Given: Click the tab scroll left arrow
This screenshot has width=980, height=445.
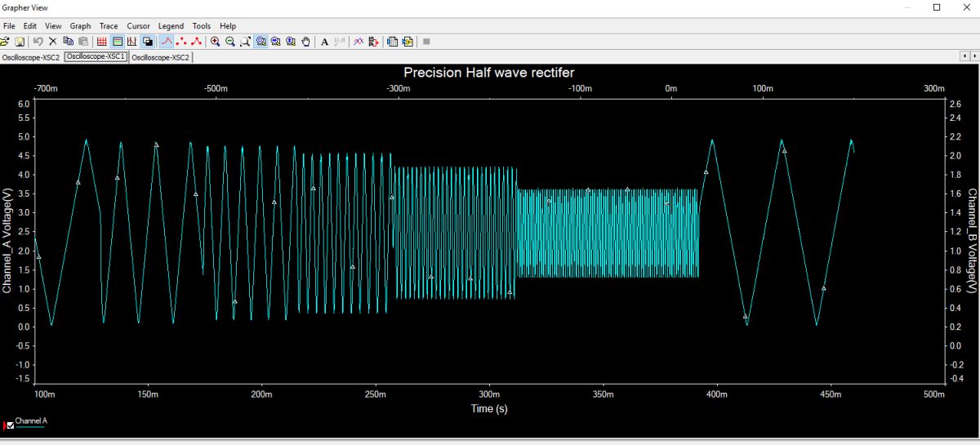Looking at the screenshot, I should [965, 56].
